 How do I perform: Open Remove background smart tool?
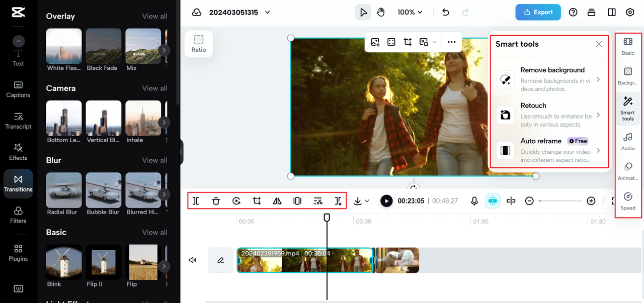pos(549,79)
